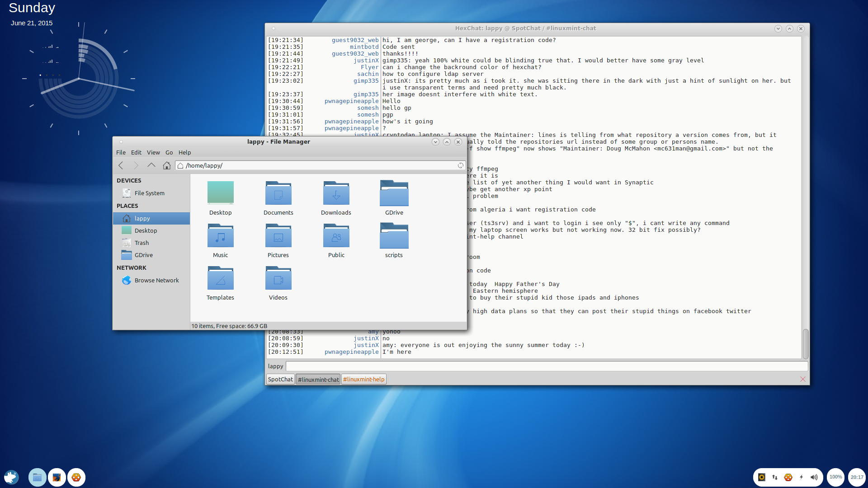This screenshot has width=868, height=488.
Task: Click nickname mintbotd in chat log
Action: tap(364, 47)
